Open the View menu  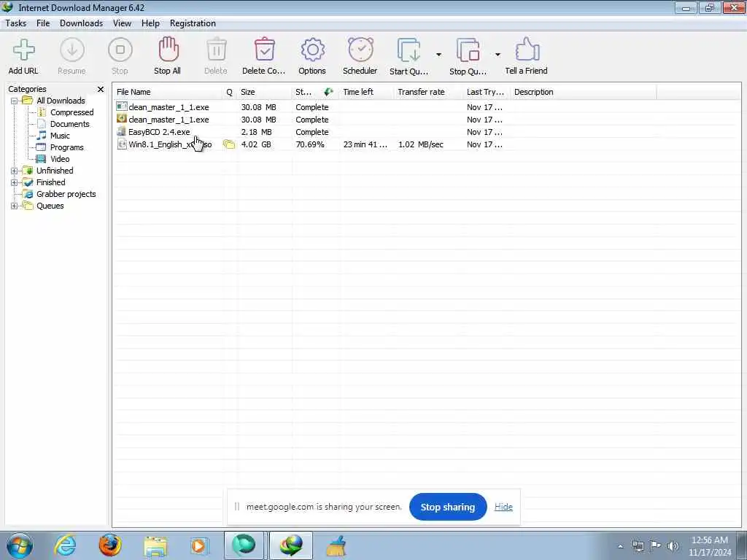[x=122, y=23]
